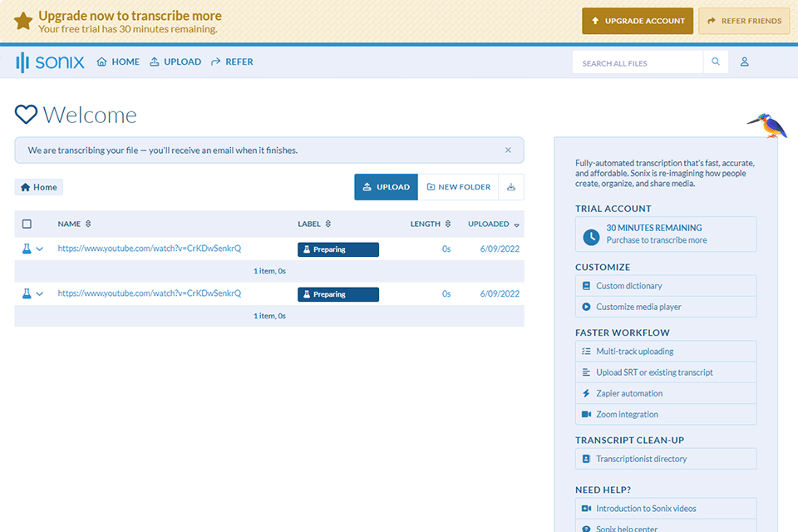Click the kingfisher bird illustration
This screenshot has width=798, height=532.
click(x=767, y=126)
